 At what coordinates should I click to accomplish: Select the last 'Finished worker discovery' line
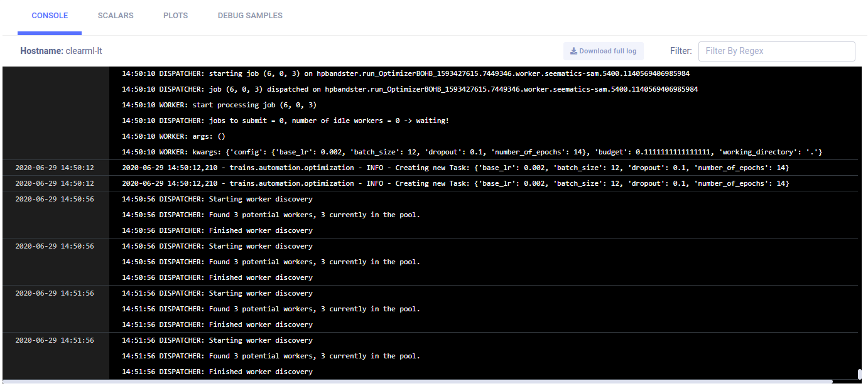tap(217, 372)
